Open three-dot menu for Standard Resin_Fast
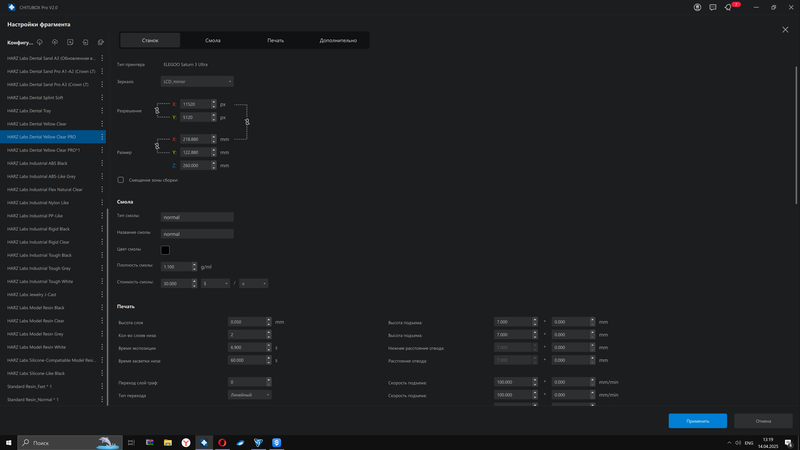This screenshot has height=450, width=800. click(x=102, y=386)
